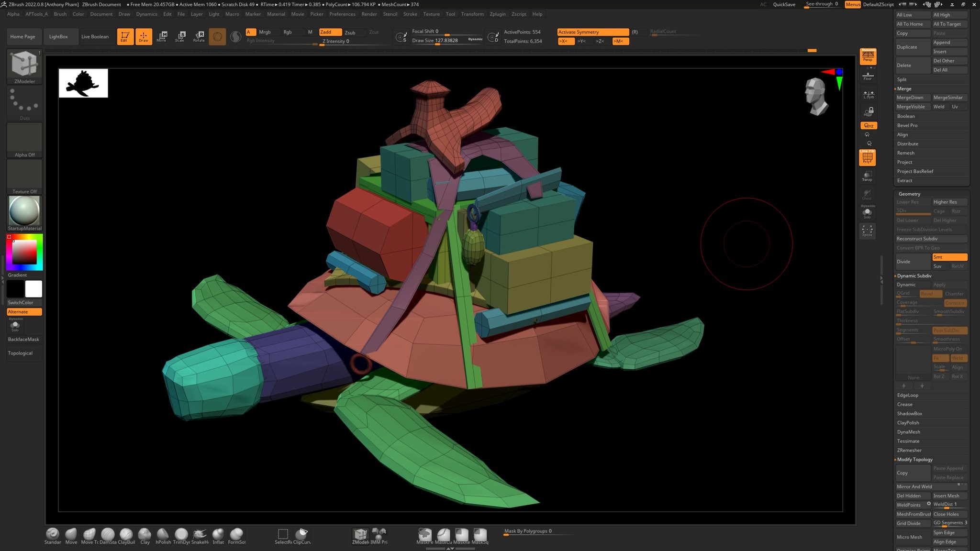
Task: Select the Inflat brush
Action: click(218, 536)
